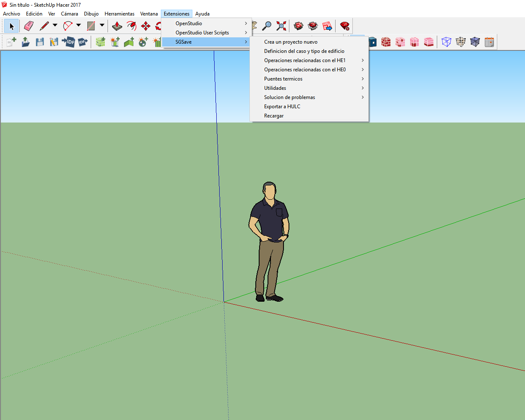Screen dimensions: 525x420
Task: Click the Zoom magnifying glass tool
Action: (267, 26)
